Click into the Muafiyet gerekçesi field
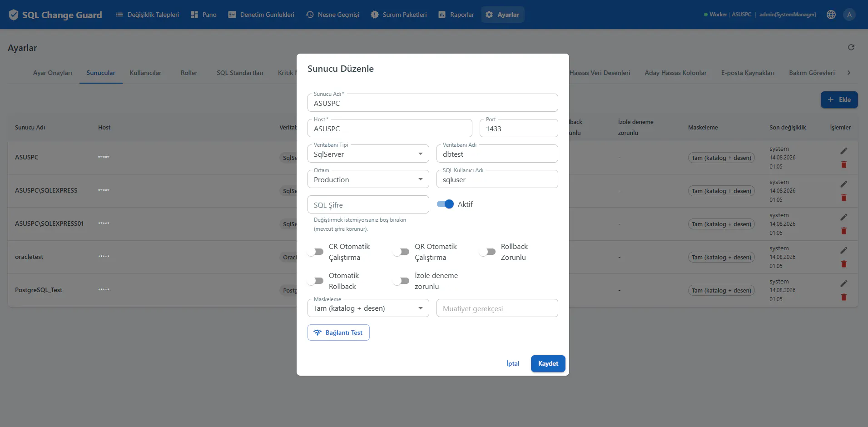This screenshot has width=868, height=427. [497, 308]
